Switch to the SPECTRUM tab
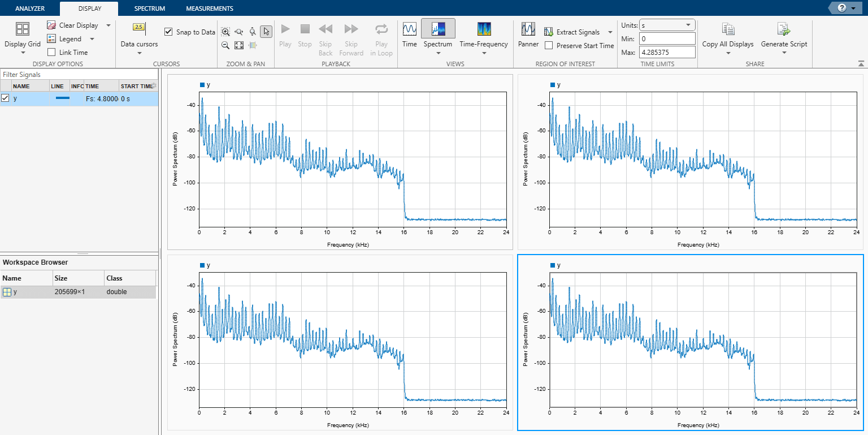This screenshot has height=435, width=868. pyautogui.click(x=150, y=8)
